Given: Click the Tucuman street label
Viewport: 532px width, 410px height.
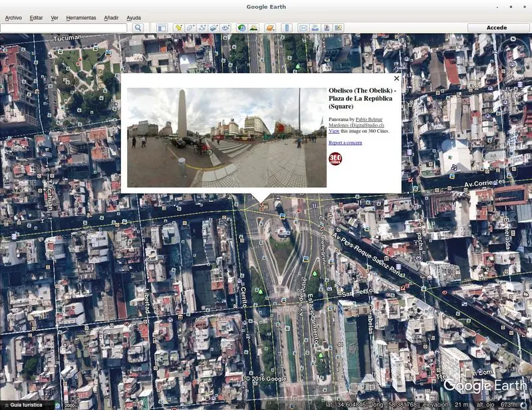Looking at the screenshot, I should coord(68,38).
